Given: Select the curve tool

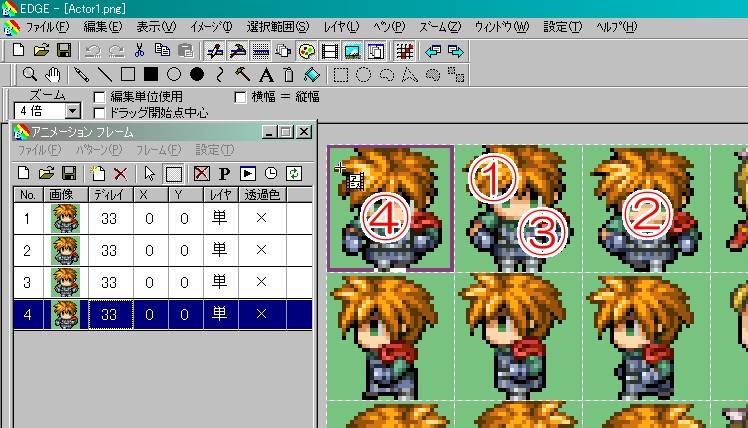Looking at the screenshot, I should coord(219,74).
